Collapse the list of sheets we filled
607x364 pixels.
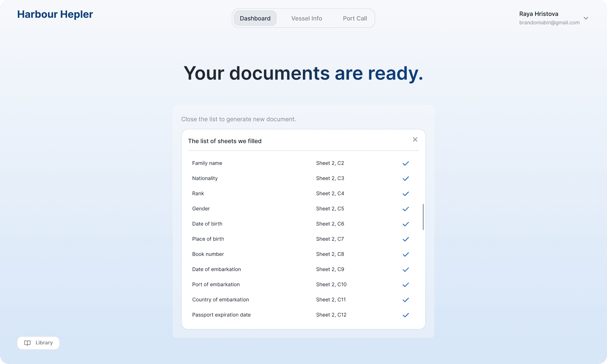[x=415, y=139]
